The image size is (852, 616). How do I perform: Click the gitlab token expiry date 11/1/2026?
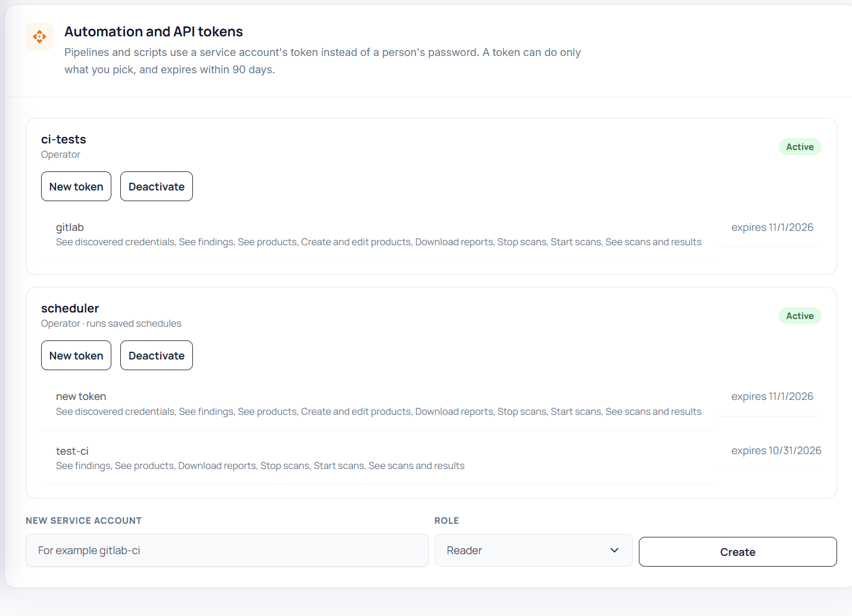point(772,227)
